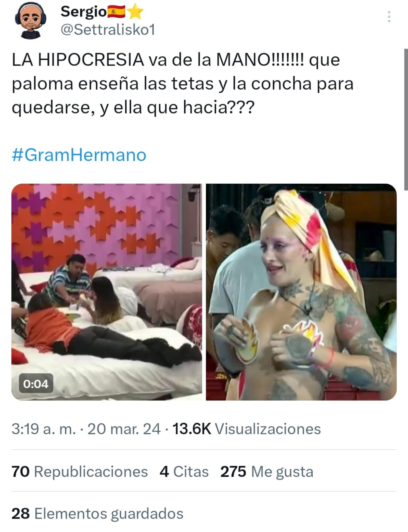Screen dimensions: 408x532
Task: Click the page scrollbar thumb
Action: click(406, 119)
